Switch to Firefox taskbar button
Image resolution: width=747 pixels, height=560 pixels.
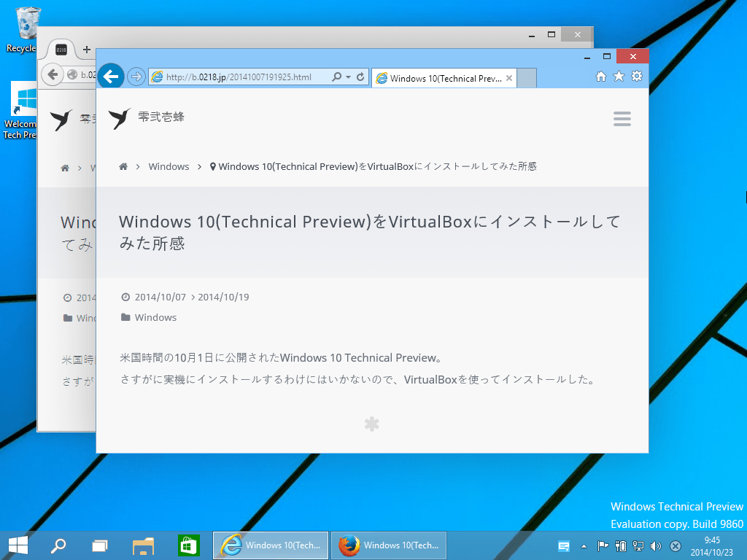click(x=389, y=545)
